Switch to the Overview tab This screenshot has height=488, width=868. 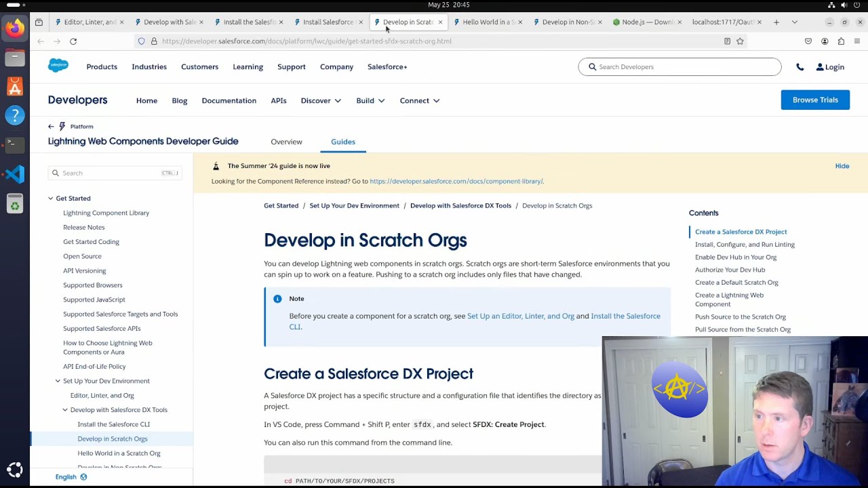pos(286,142)
